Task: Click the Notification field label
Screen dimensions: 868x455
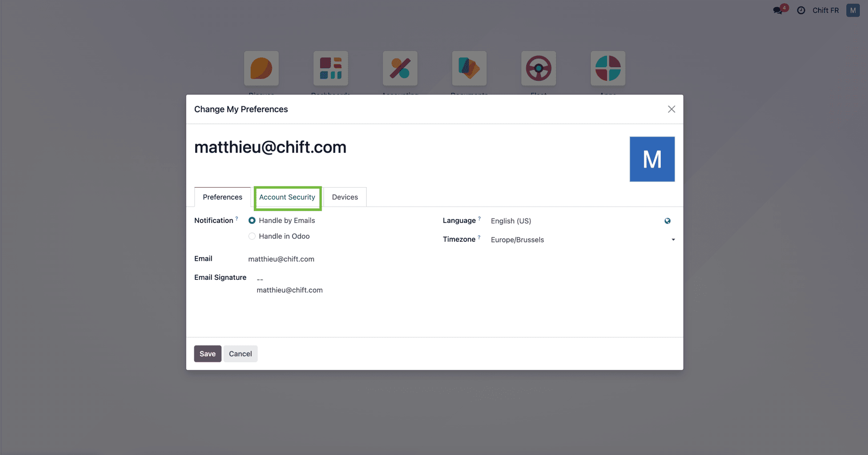Action: [214, 221]
